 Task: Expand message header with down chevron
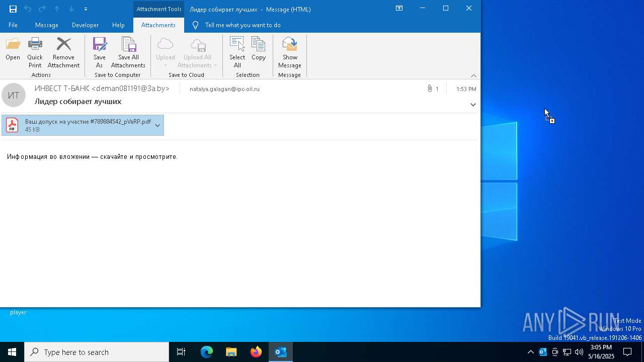[473, 105]
